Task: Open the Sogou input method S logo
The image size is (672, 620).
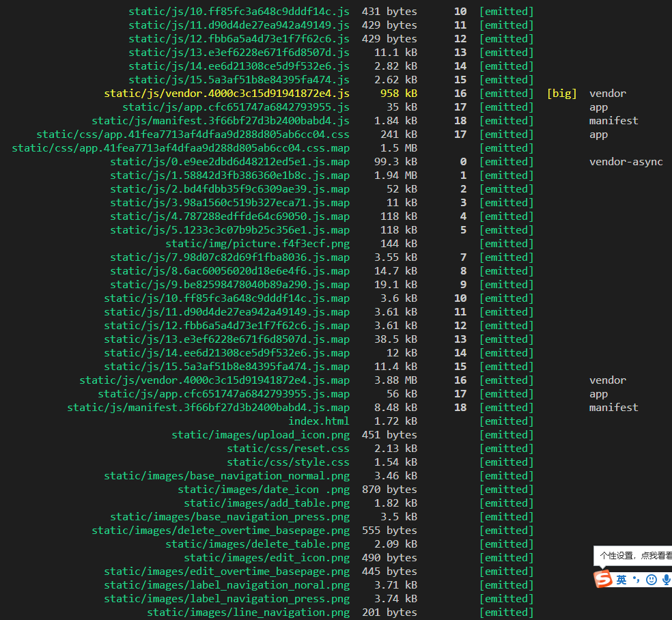Action: pyautogui.click(x=603, y=579)
